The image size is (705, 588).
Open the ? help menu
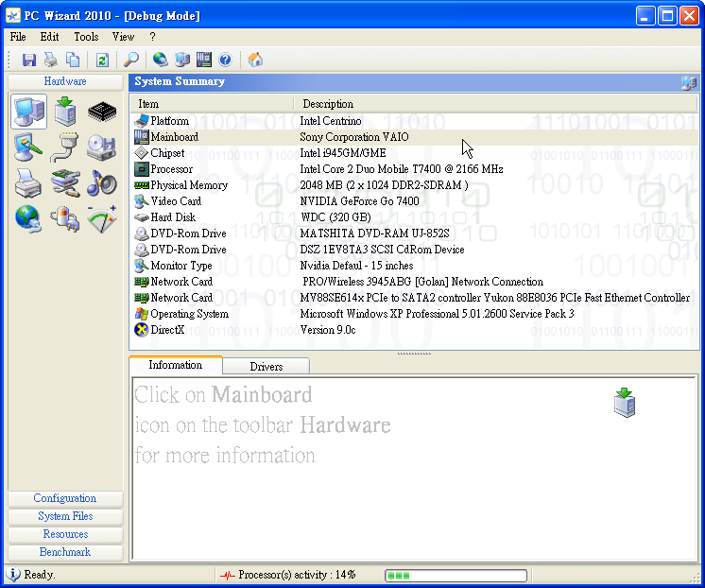(x=152, y=37)
